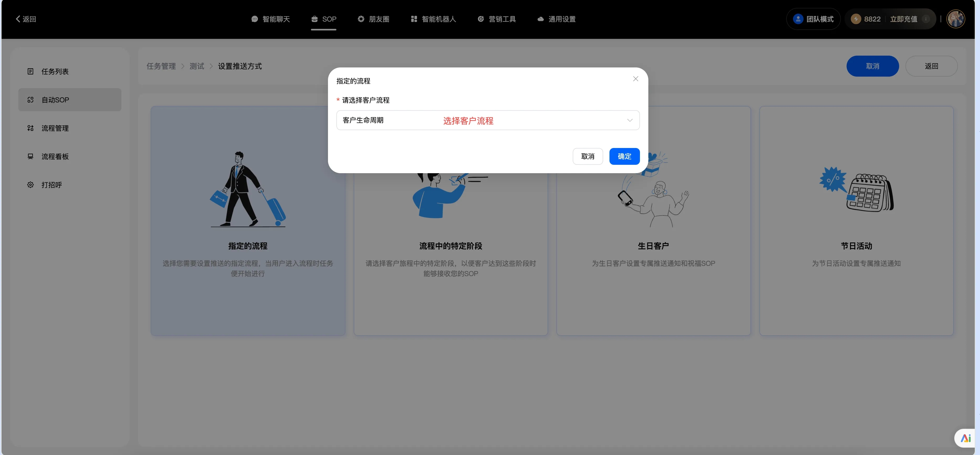
Task: Click the 流程管理 icon in sidebar
Action: (30, 128)
